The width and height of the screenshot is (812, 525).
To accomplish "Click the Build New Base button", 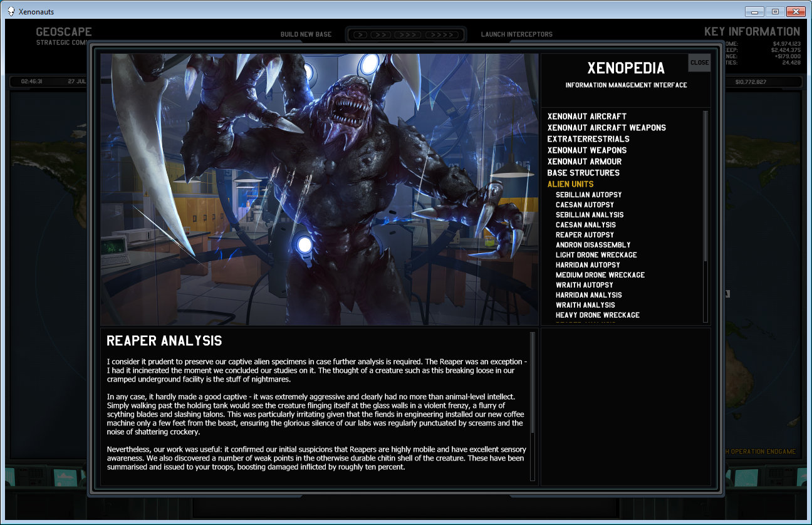I will tap(306, 34).
